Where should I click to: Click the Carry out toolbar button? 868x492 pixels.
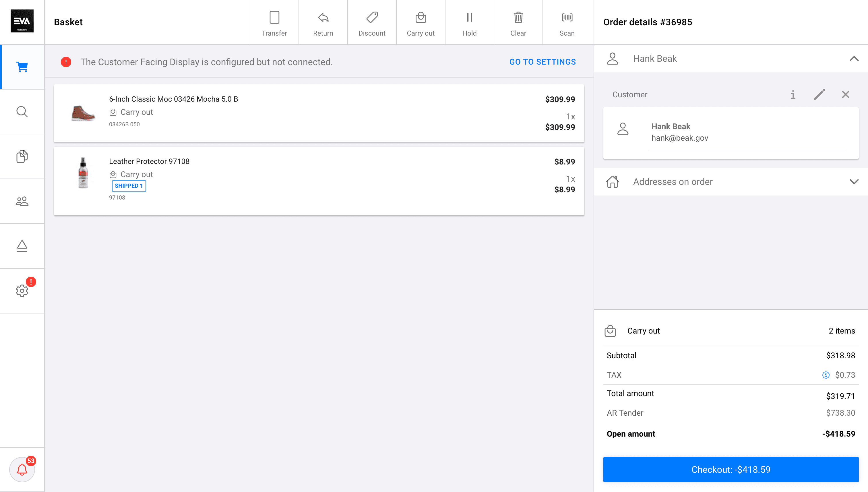click(421, 22)
